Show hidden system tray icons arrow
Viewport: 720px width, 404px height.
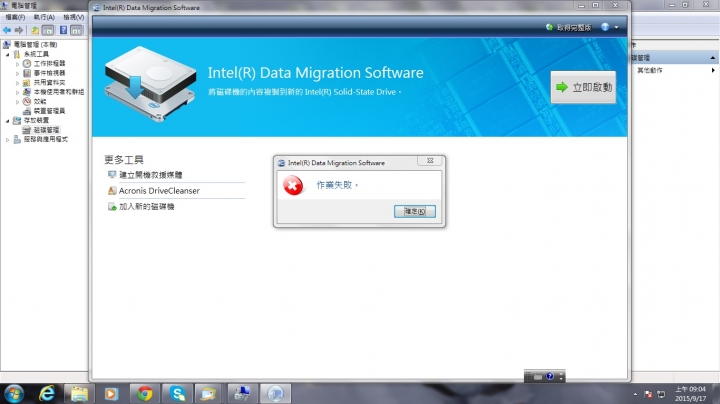[x=635, y=394]
